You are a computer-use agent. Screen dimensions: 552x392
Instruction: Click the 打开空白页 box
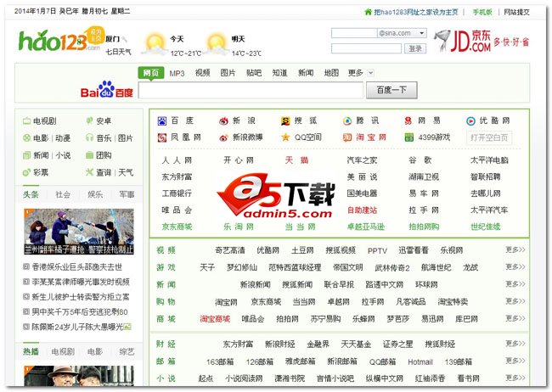tap(489, 137)
